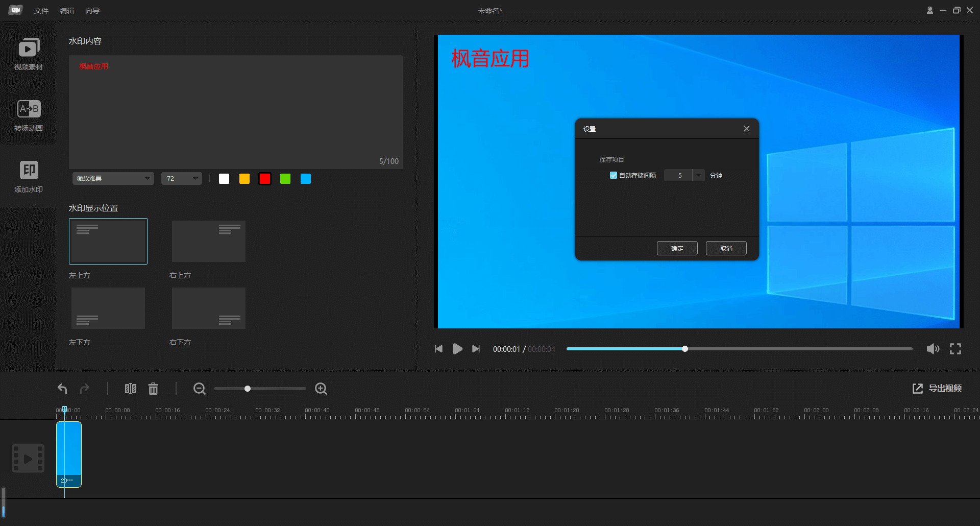Pick the red color swatch
Screen dimensions: 980x526
265,179
